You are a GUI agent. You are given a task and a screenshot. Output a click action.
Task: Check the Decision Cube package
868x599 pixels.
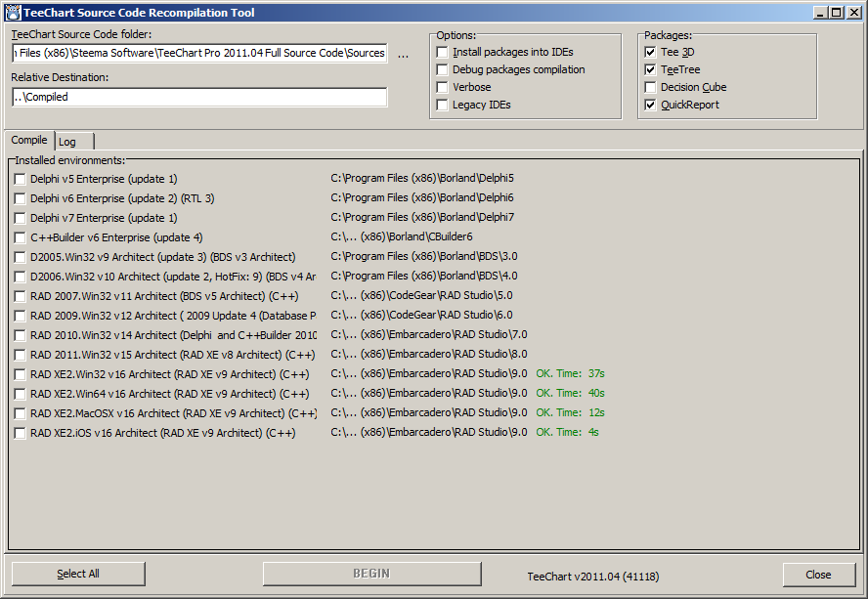pyautogui.click(x=650, y=88)
